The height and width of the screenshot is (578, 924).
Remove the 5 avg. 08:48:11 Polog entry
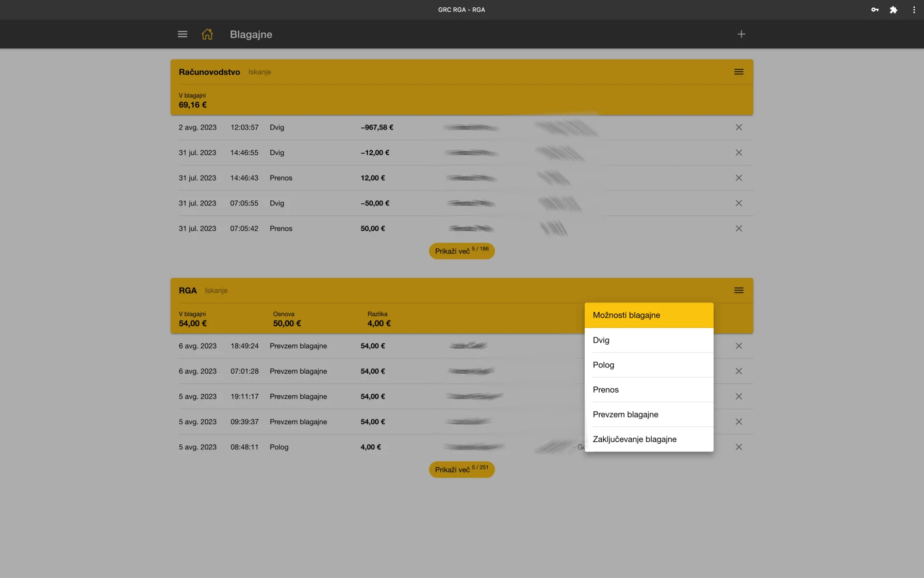coord(738,447)
